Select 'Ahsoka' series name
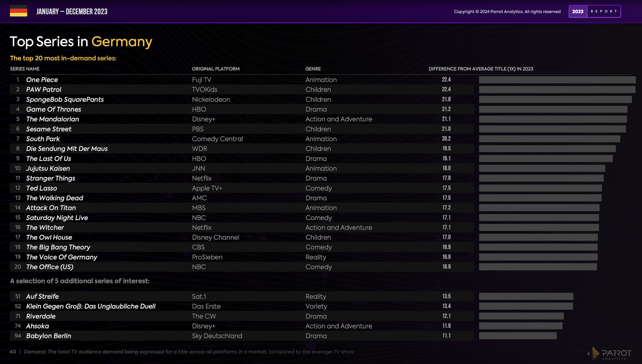 [37, 326]
